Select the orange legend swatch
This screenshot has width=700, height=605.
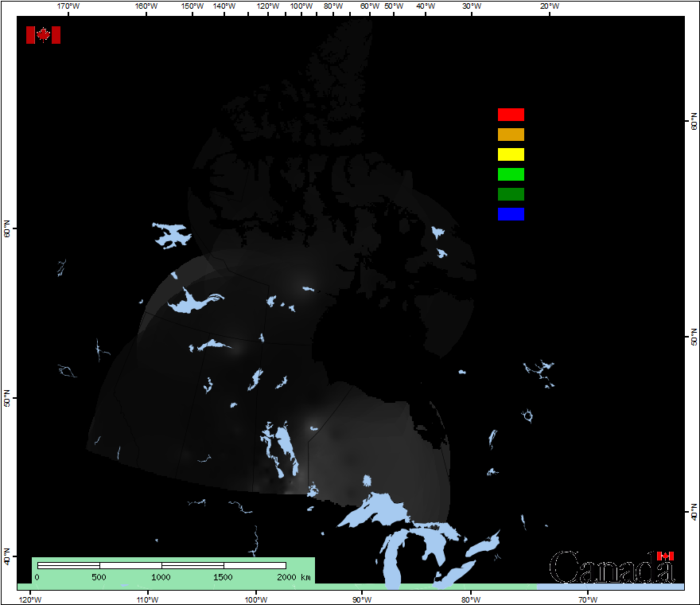click(511, 135)
